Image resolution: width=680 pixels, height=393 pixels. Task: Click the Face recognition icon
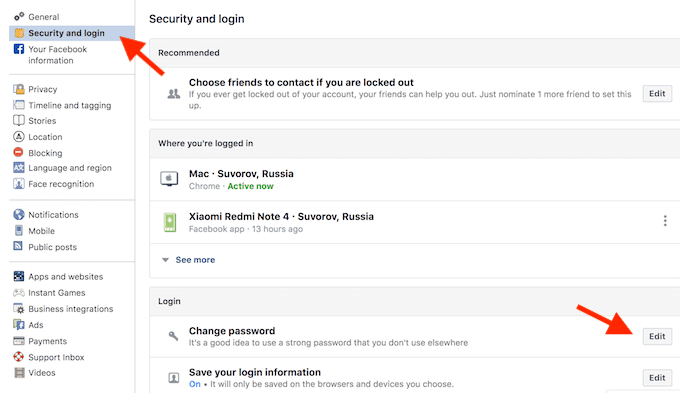pyautogui.click(x=19, y=183)
